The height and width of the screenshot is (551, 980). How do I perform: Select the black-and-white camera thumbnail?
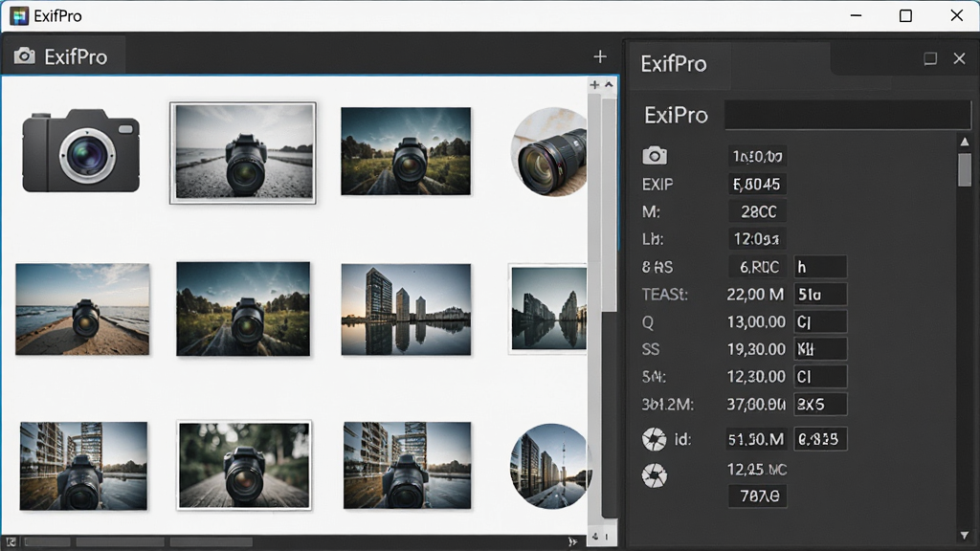coord(243,153)
